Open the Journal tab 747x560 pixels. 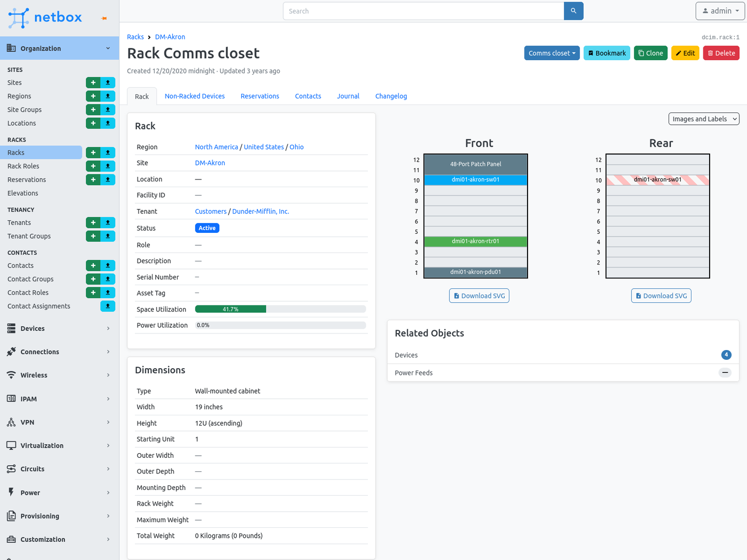click(348, 96)
